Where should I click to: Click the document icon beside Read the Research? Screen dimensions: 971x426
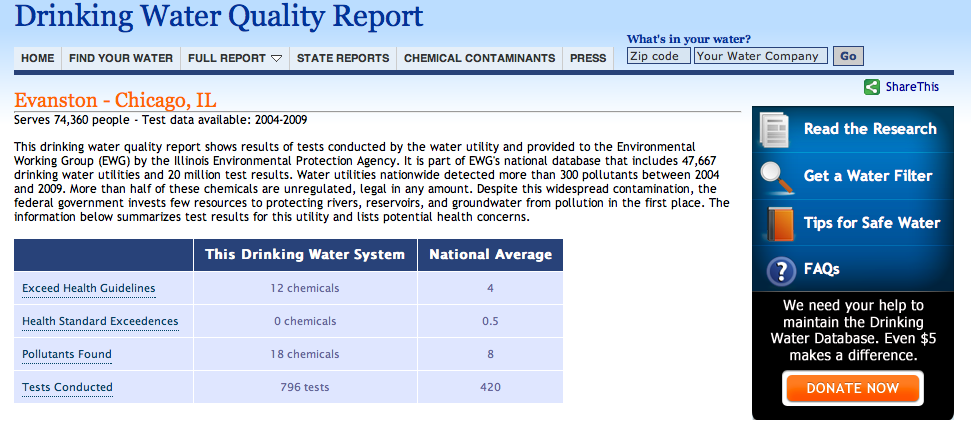click(776, 129)
